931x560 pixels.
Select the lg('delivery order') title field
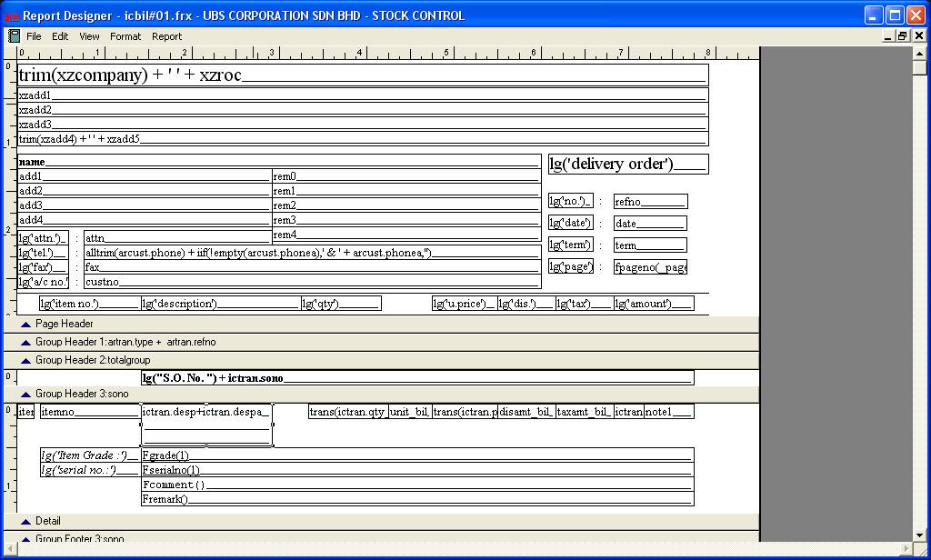627,165
